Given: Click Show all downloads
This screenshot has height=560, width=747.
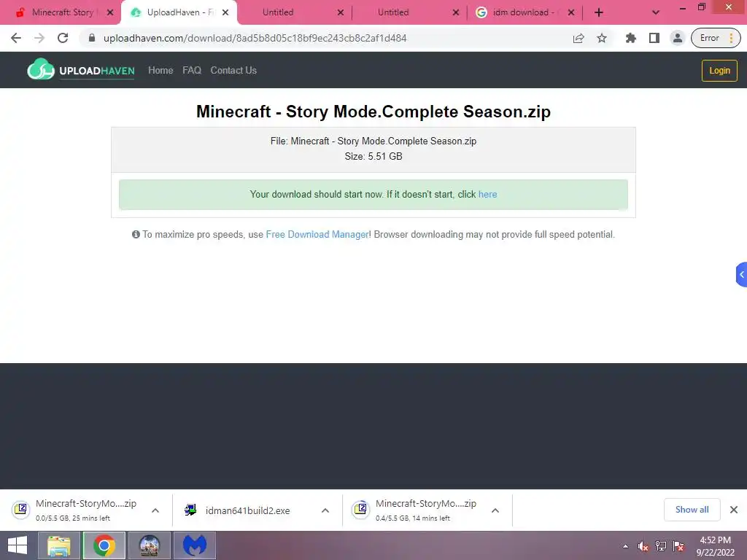Looking at the screenshot, I should click(692, 510).
